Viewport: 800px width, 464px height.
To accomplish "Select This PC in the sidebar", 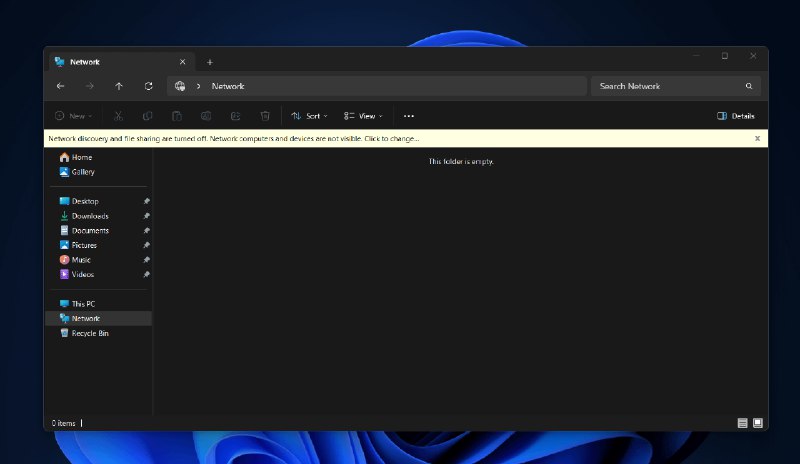I will (x=77, y=304).
